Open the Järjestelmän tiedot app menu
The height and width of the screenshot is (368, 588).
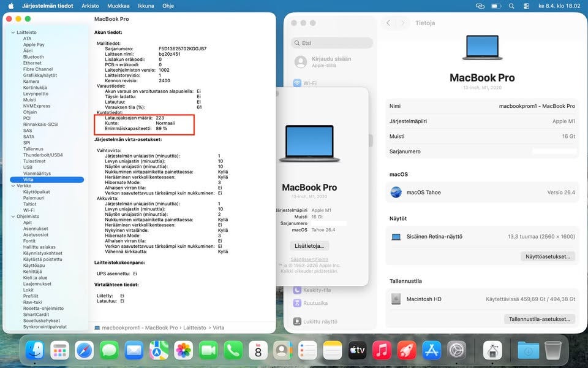48,6
